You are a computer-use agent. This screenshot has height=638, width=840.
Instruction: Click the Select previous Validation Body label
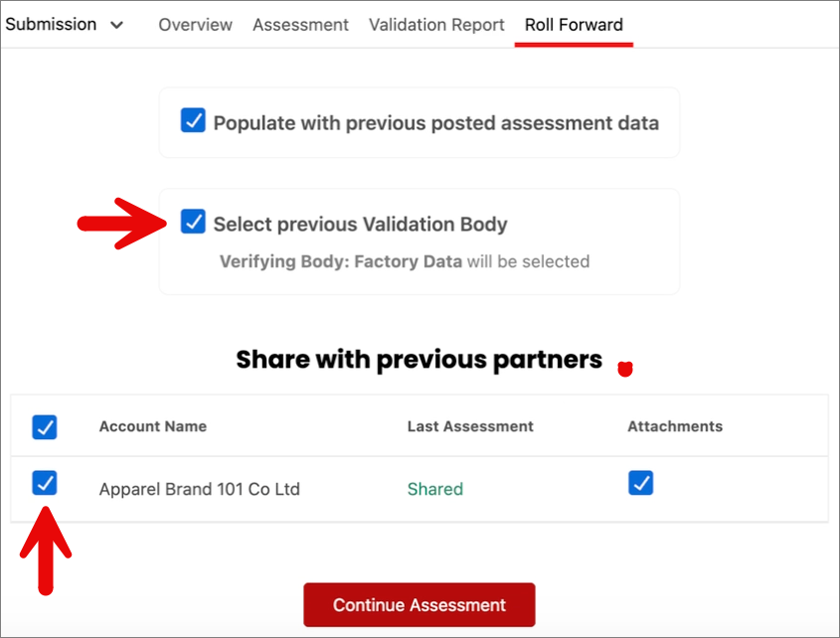click(361, 224)
